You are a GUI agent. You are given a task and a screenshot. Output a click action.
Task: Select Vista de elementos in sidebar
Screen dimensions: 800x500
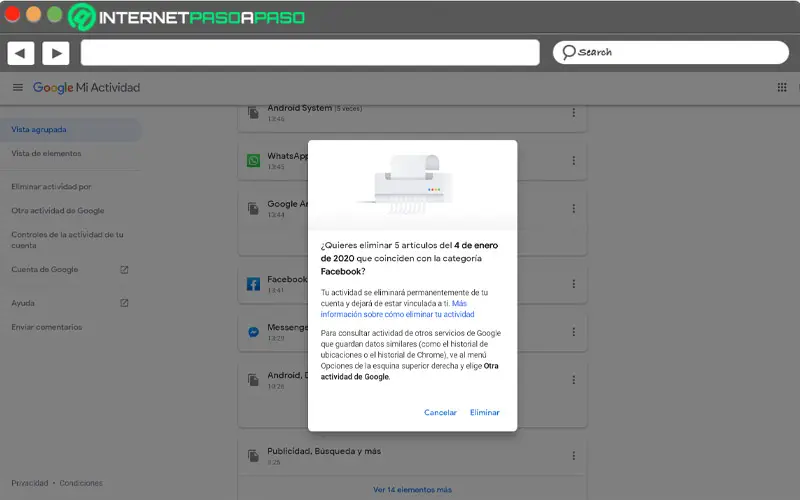click(x=46, y=154)
